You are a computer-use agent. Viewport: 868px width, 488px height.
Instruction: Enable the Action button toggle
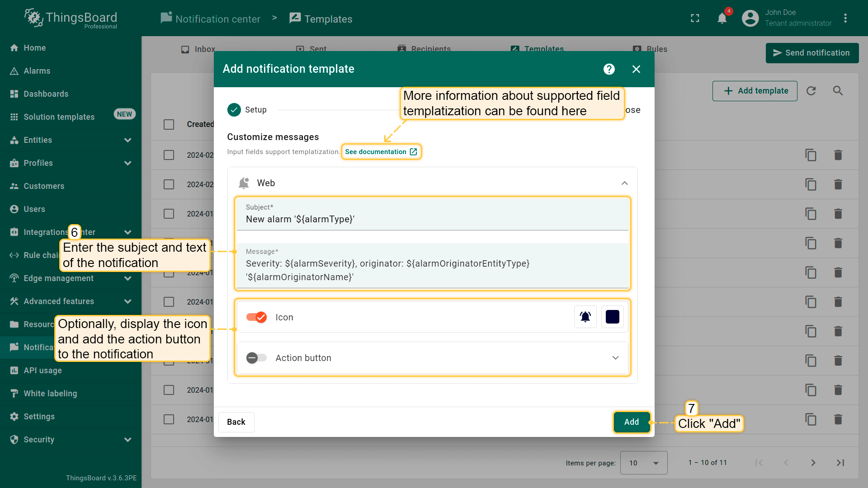[256, 358]
